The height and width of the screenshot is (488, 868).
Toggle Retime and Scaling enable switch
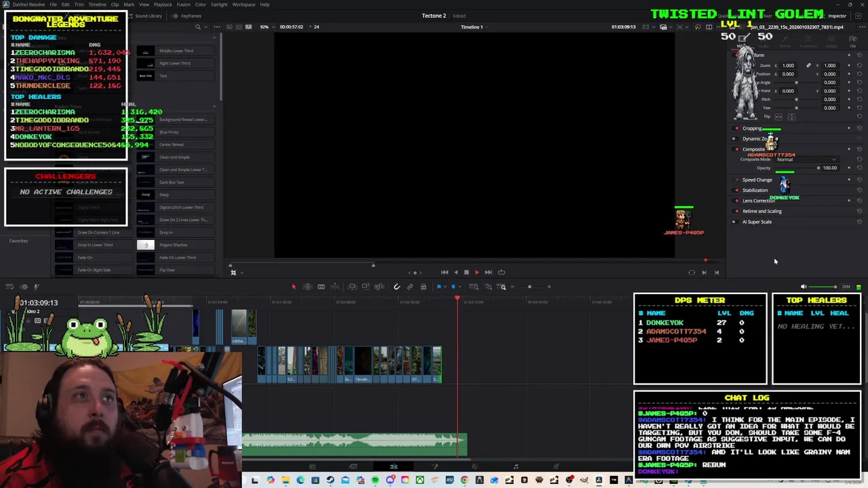coord(736,211)
